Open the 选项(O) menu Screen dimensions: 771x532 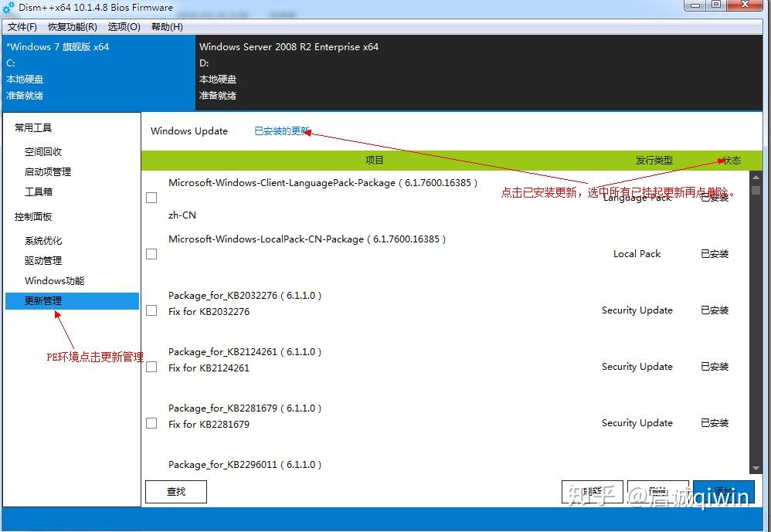tap(124, 26)
